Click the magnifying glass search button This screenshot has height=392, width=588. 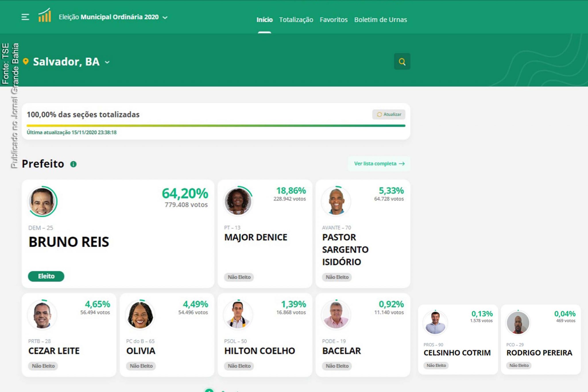coord(402,61)
